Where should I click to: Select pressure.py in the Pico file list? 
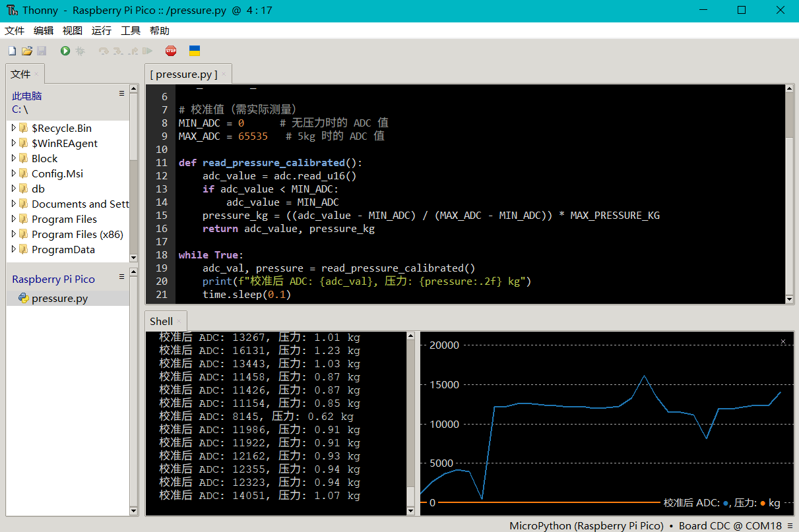59,299
